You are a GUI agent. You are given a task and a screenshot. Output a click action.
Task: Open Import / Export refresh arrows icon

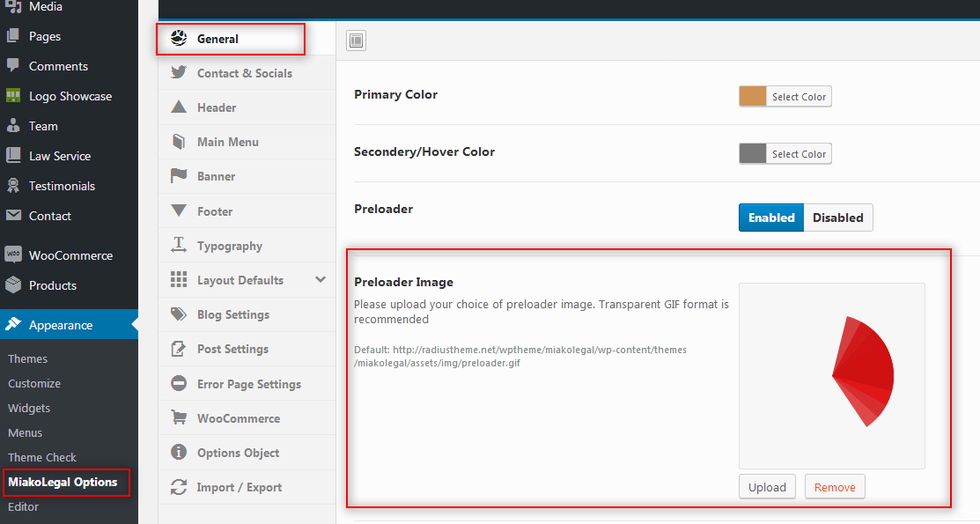179,487
